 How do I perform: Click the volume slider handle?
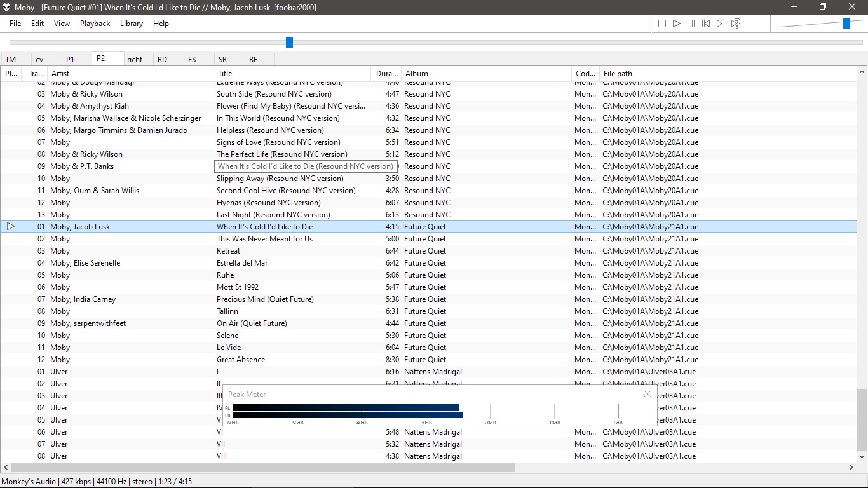[x=846, y=24]
